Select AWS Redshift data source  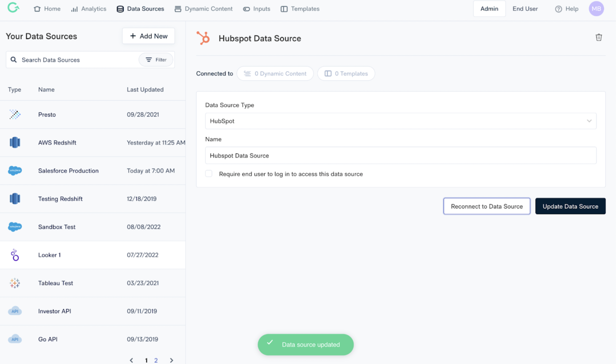(93, 142)
